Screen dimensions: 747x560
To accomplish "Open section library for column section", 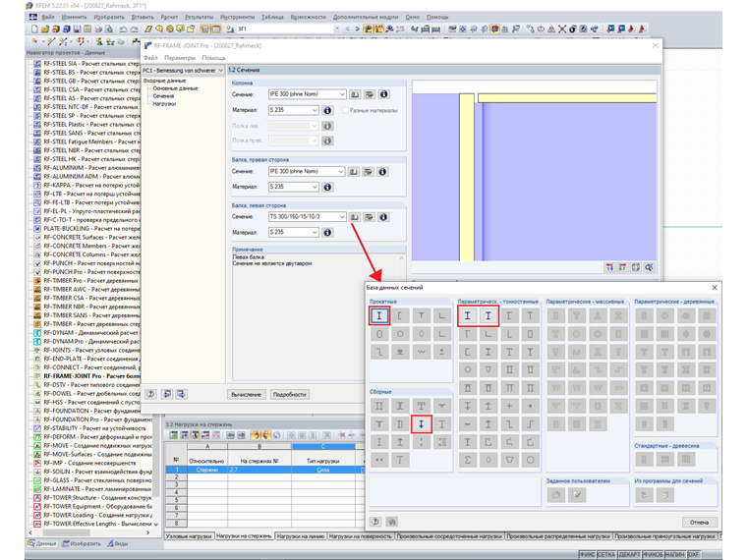I will [x=355, y=94].
